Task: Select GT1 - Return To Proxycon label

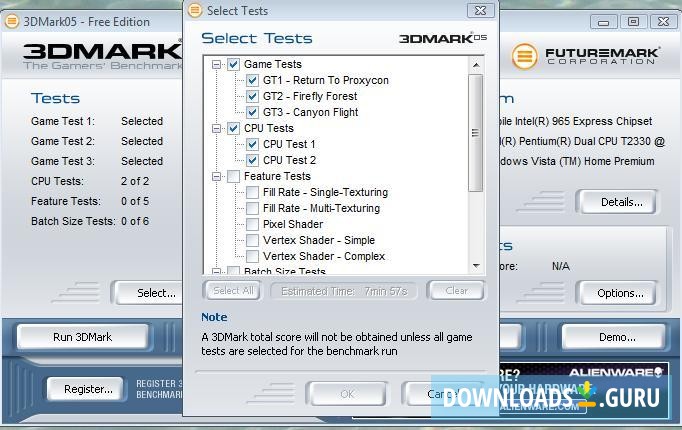Action: click(326, 80)
